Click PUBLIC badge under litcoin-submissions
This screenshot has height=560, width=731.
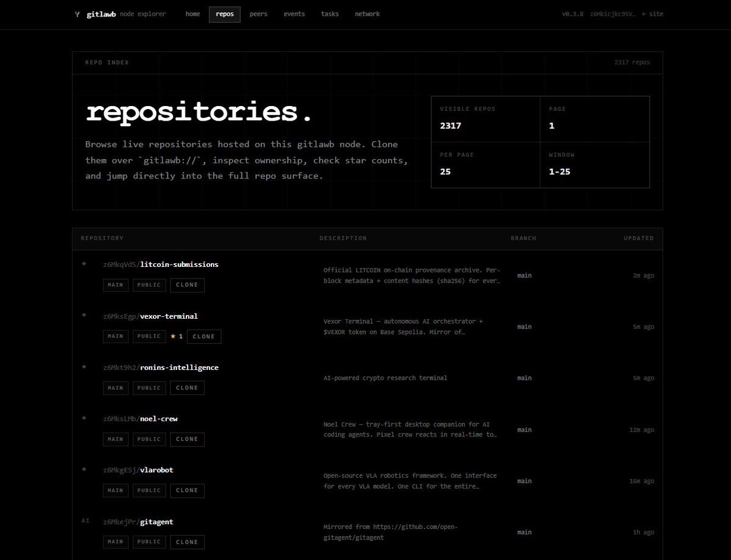149,285
